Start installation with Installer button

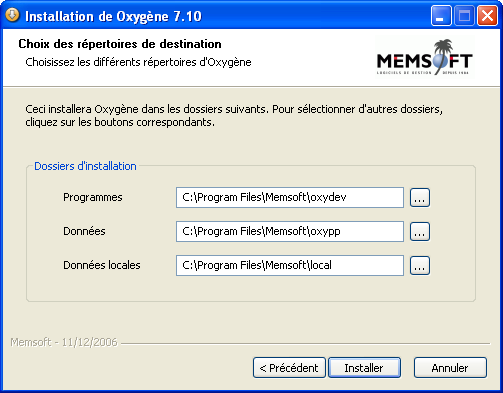[364, 368]
